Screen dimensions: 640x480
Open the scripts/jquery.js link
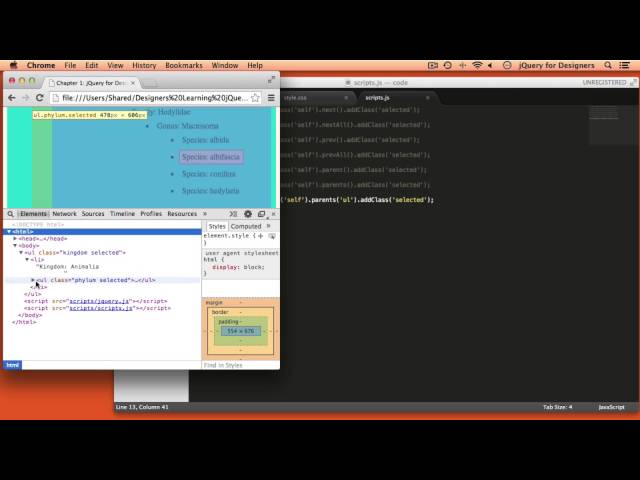coord(99,301)
